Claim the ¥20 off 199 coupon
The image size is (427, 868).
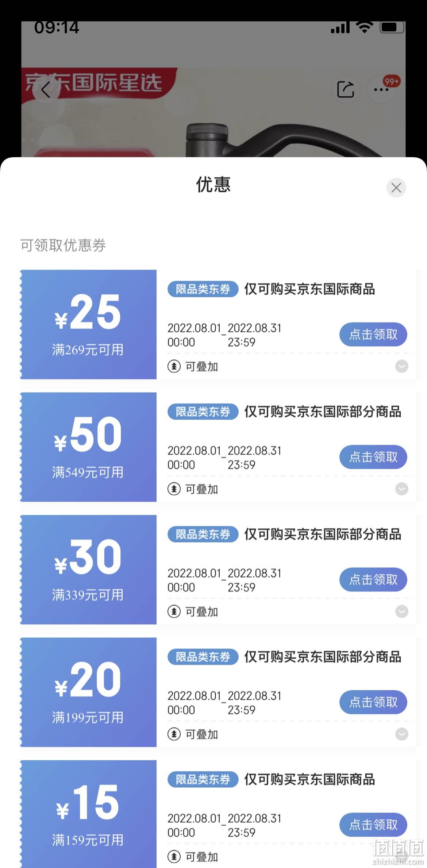click(x=373, y=702)
